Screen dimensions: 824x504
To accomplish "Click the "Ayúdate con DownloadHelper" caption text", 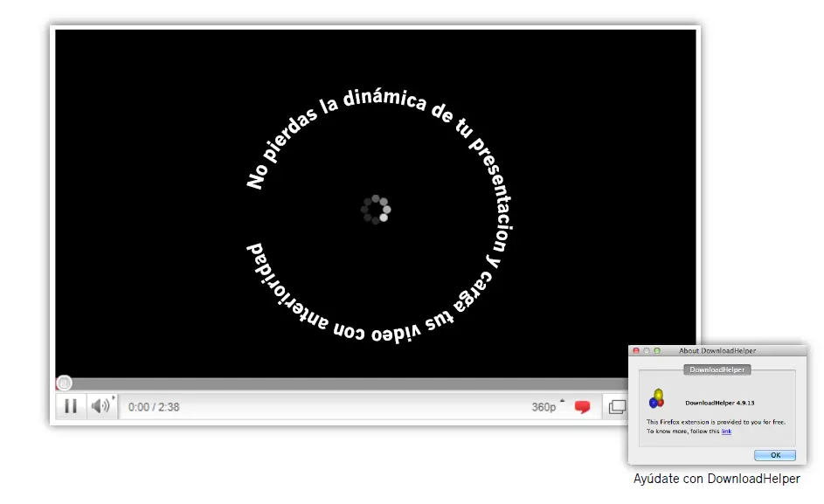I will click(x=717, y=479).
